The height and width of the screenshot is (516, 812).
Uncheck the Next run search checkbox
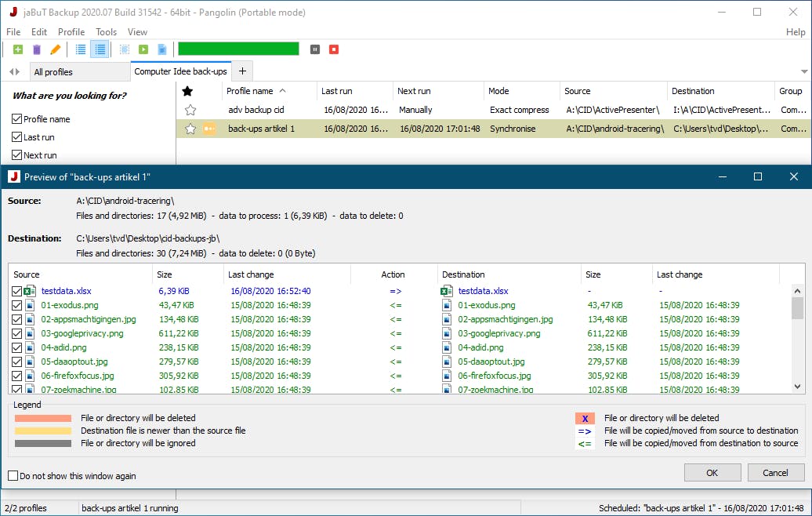point(16,155)
